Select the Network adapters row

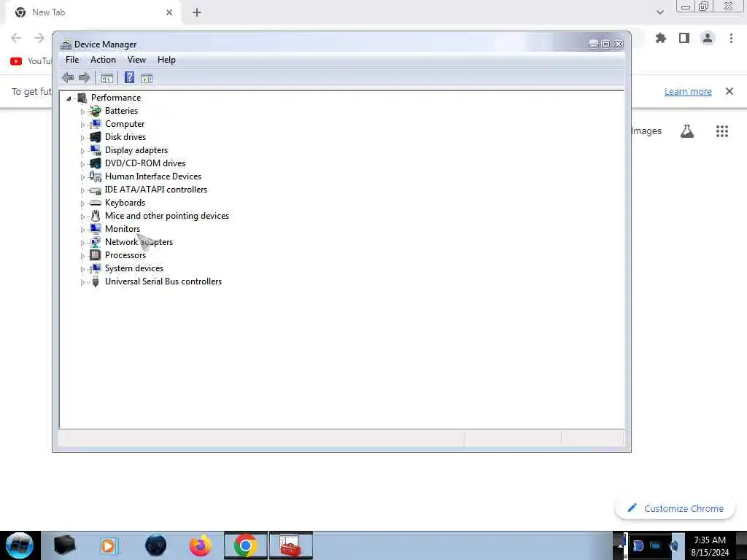[139, 242]
